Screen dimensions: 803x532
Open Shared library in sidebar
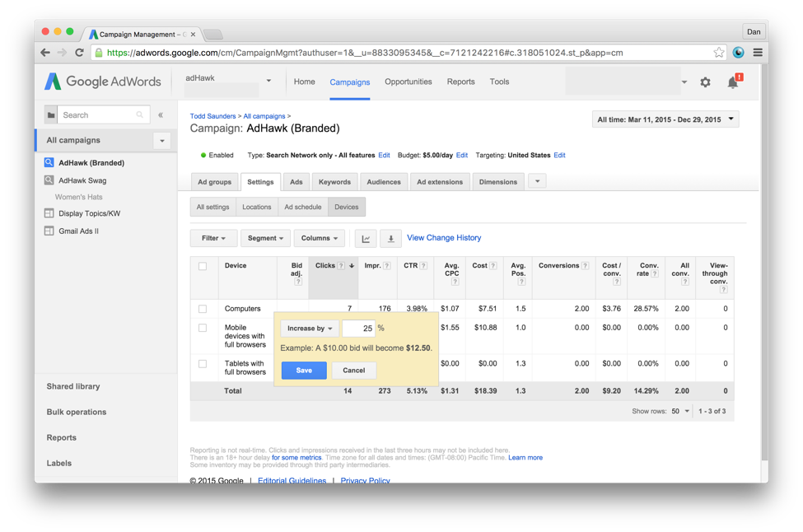73,386
